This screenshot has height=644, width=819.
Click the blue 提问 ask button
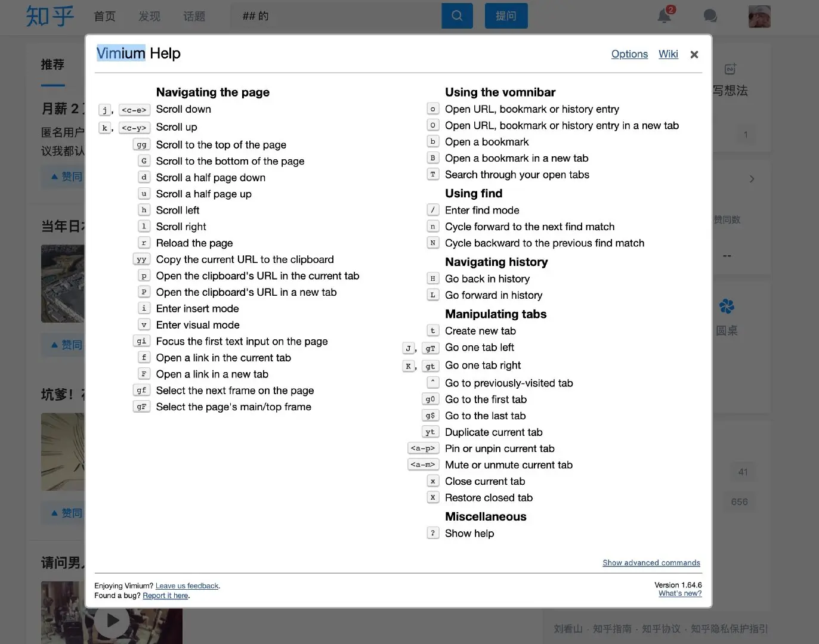[506, 16]
